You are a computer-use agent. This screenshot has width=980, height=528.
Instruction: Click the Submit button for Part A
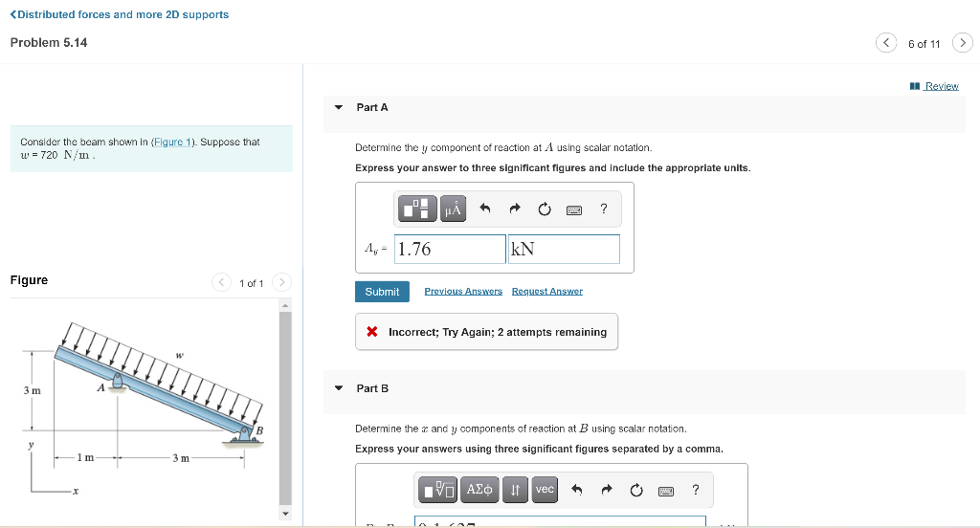382,292
